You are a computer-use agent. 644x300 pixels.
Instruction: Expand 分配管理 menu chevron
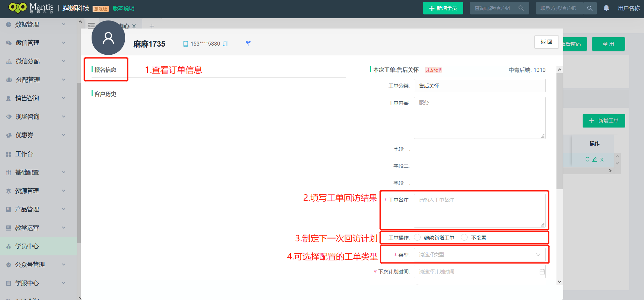point(64,80)
